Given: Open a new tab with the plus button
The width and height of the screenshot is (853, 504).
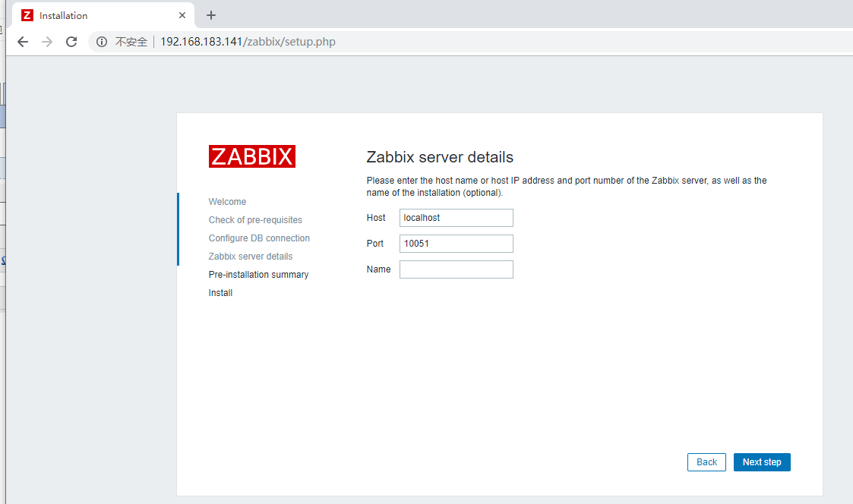Looking at the screenshot, I should (x=211, y=15).
